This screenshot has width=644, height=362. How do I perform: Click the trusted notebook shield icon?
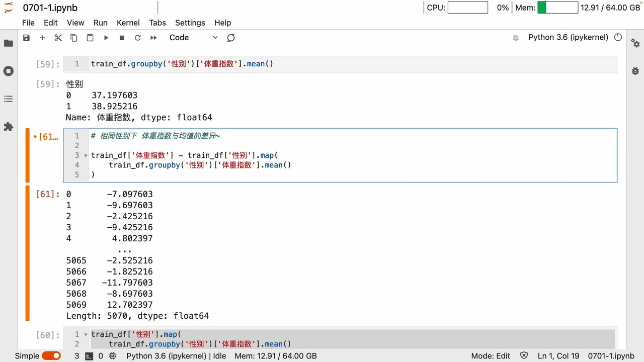coord(524,356)
